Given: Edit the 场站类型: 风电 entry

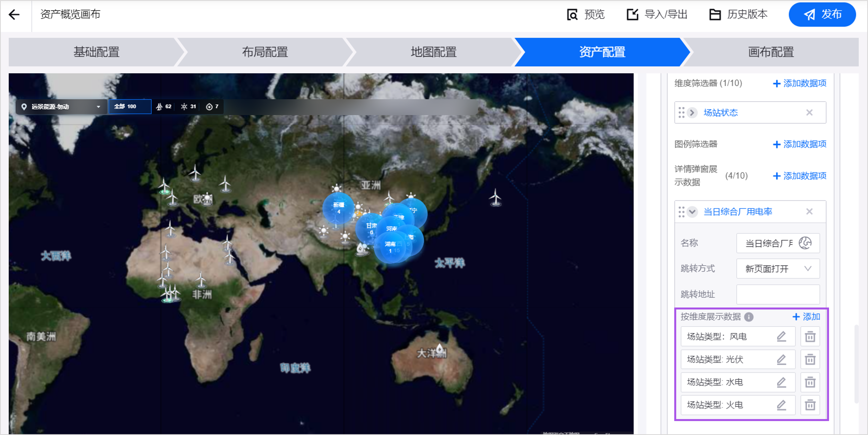Looking at the screenshot, I should pyautogui.click(x=781, y=336).
